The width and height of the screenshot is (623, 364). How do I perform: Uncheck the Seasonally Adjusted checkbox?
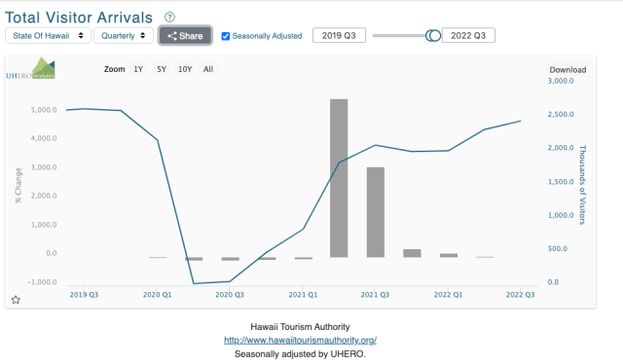pos(226,36)
